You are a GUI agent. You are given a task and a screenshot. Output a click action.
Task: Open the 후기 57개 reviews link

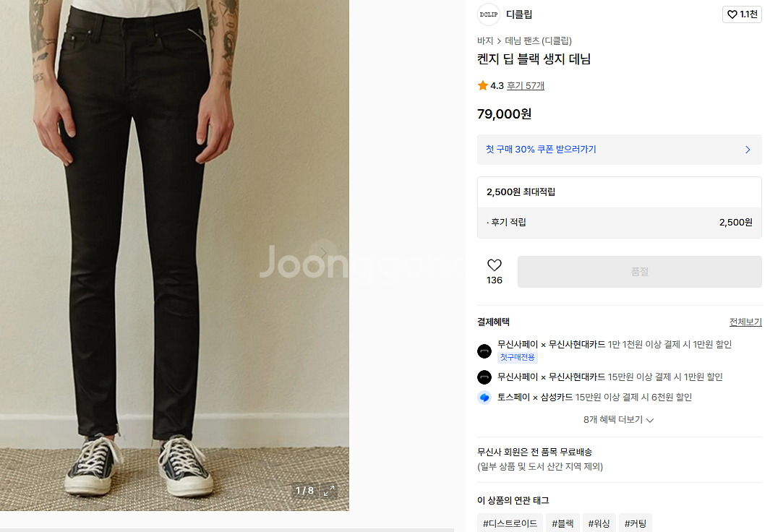click(525, 85)
